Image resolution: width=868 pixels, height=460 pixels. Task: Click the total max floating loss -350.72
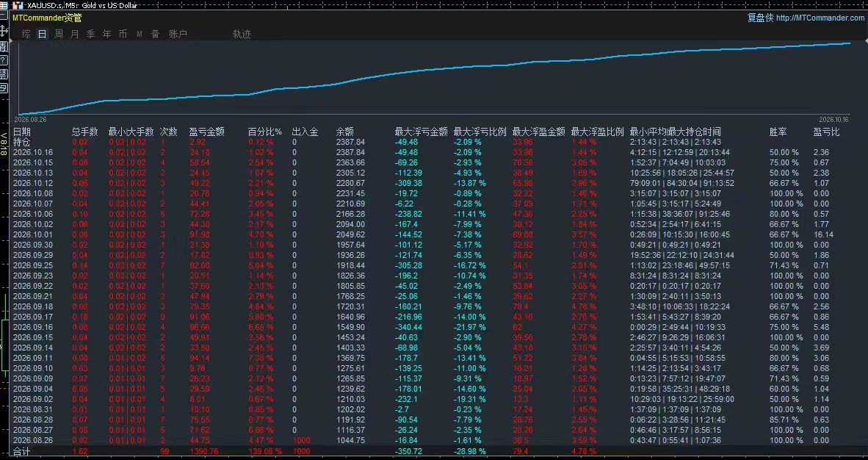[408, 452]
